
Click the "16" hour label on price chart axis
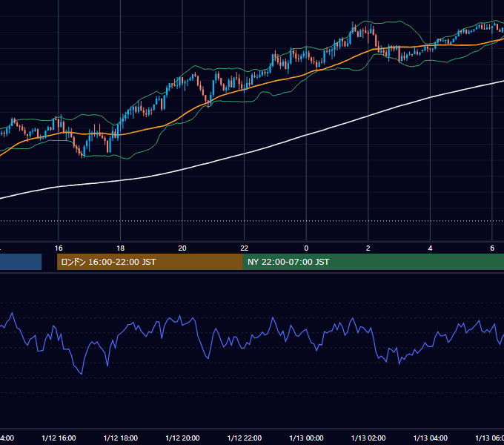pos(59,248)
